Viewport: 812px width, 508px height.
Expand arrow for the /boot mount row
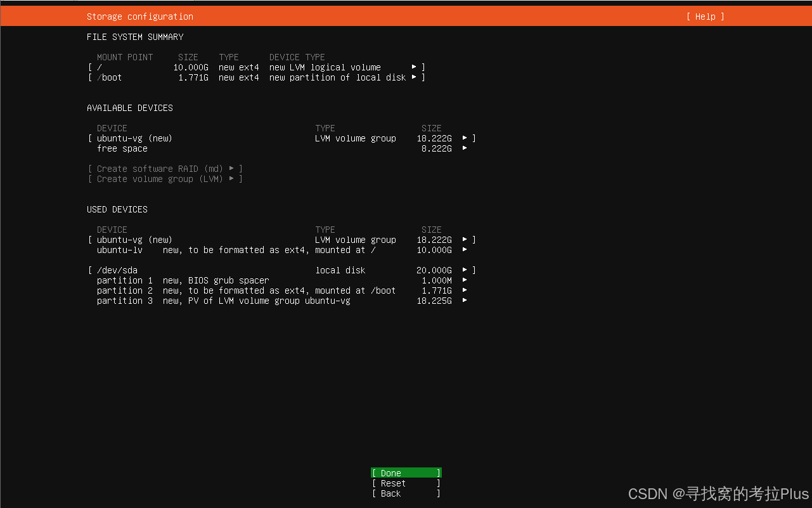click(x=414, y=77)
